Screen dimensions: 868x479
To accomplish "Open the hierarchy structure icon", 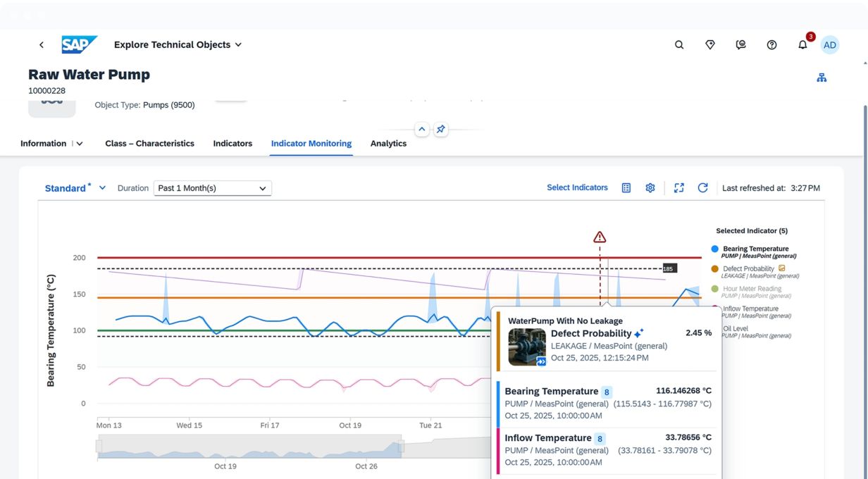I will (821, 78).
